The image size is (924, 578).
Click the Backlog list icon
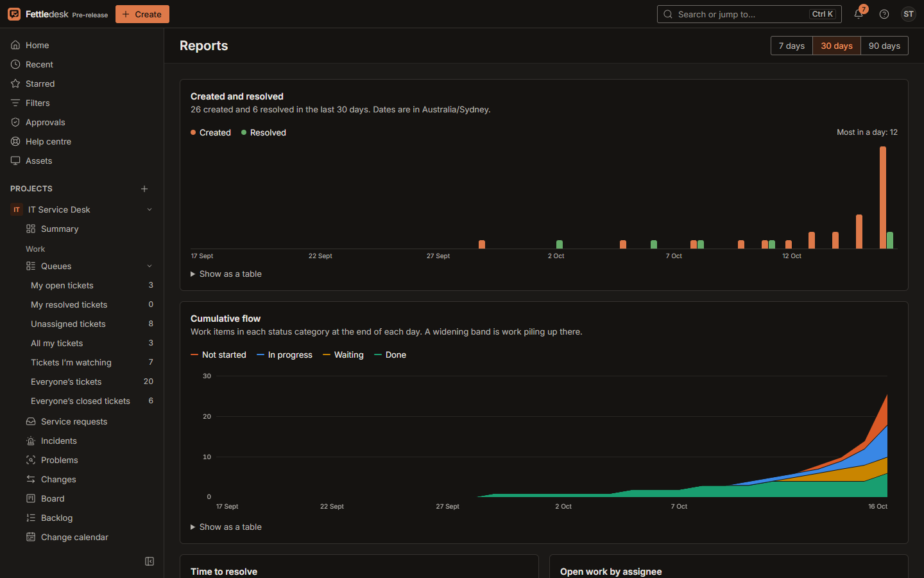click(x=31, y=518)
